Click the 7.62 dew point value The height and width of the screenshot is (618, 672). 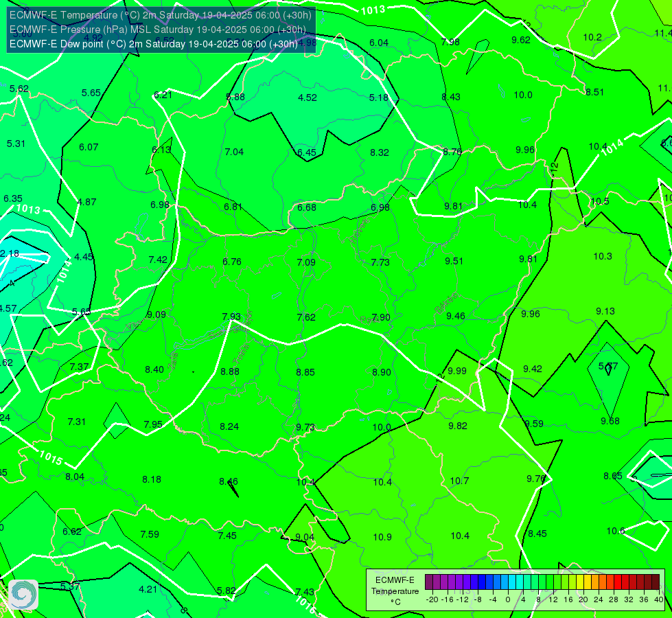tap(306, 317)
